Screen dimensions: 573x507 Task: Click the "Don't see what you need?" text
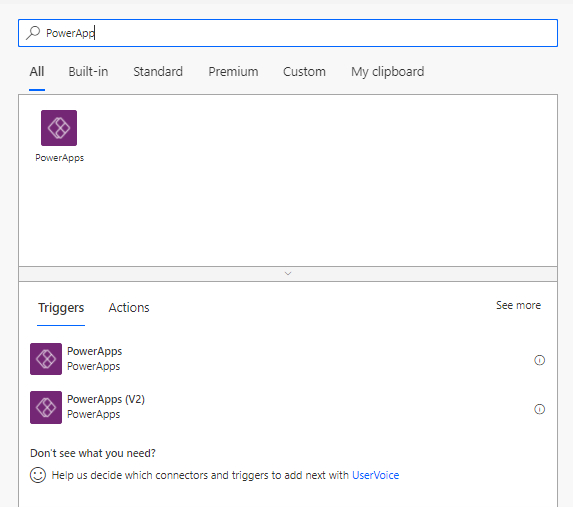click(93, 453)
